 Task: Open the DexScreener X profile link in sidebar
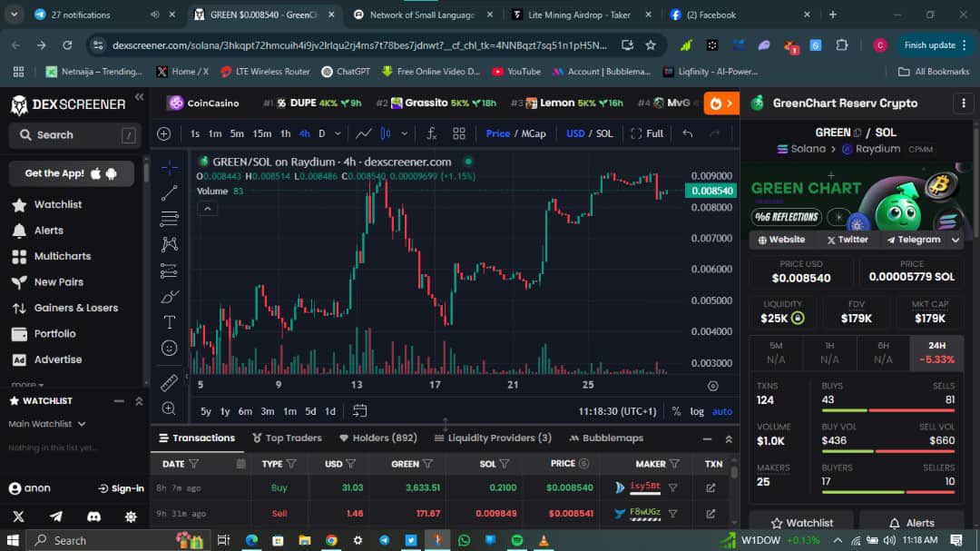(18, 517)
